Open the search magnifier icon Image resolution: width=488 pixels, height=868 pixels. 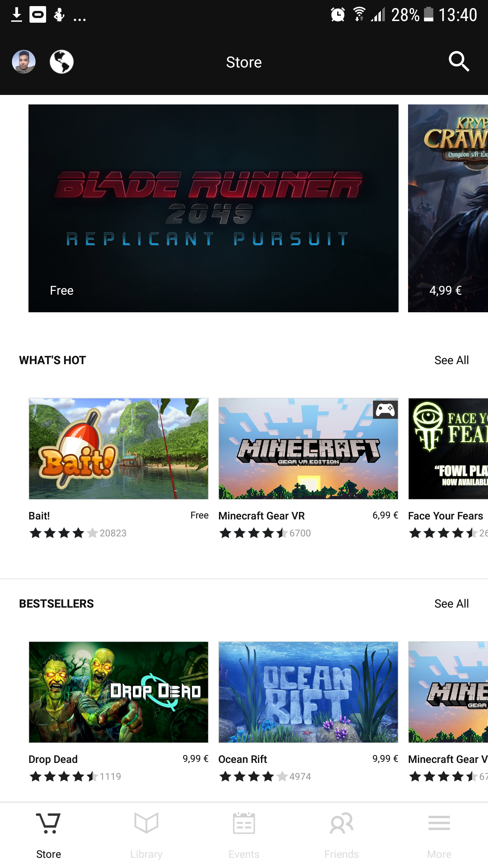[459, 62]
